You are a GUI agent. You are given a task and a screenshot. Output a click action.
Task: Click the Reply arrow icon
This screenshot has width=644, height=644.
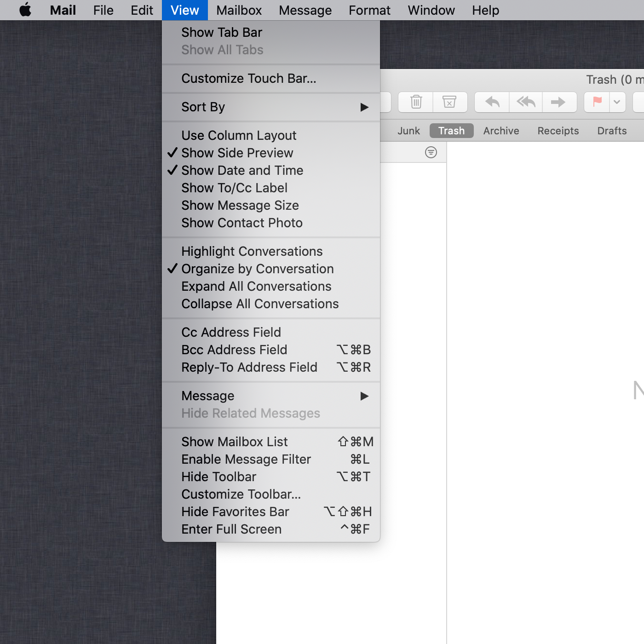[492, 102]
